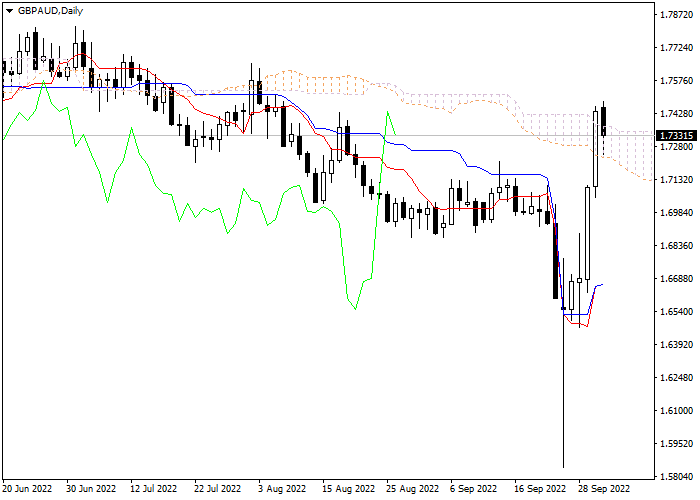Click the 1.63920 price scale value

pyautogui.click(x=676, y=345)
